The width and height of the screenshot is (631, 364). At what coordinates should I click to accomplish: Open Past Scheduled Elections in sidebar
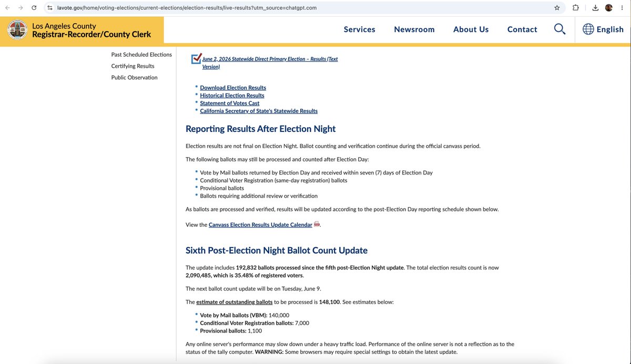pyautogui.click(x=141, y=55)
